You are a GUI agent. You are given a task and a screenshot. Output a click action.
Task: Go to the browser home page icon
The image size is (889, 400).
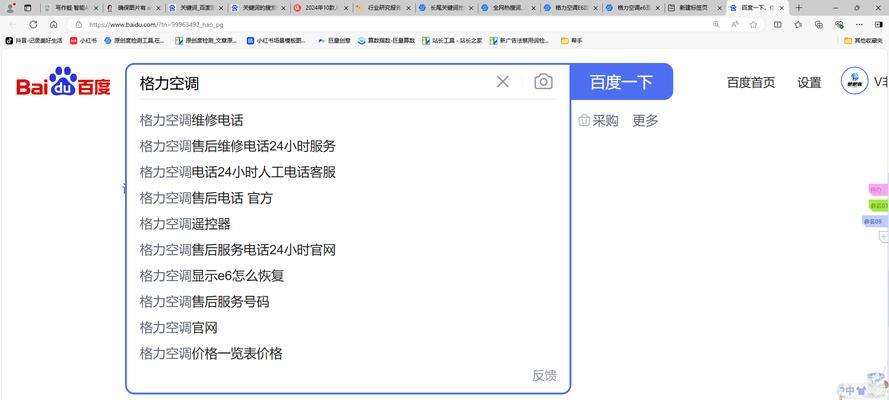tap(53, 24)
